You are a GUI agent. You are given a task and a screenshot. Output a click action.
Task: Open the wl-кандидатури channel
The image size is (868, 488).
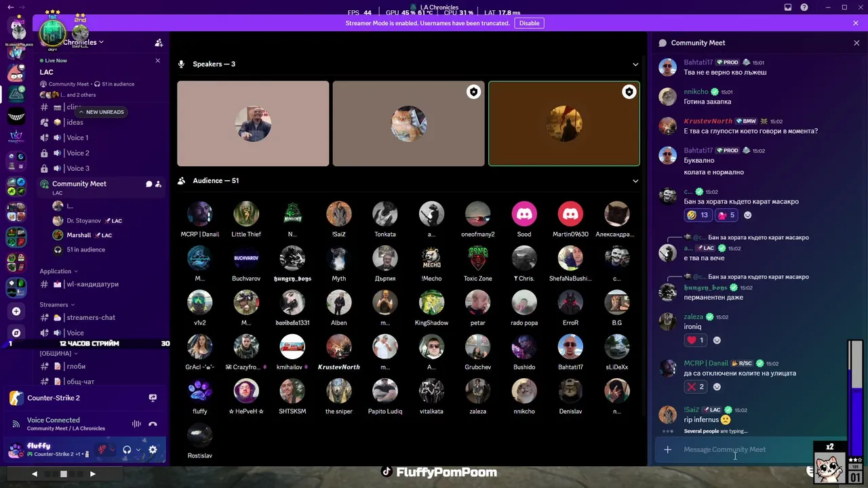(x=101, y=285)
